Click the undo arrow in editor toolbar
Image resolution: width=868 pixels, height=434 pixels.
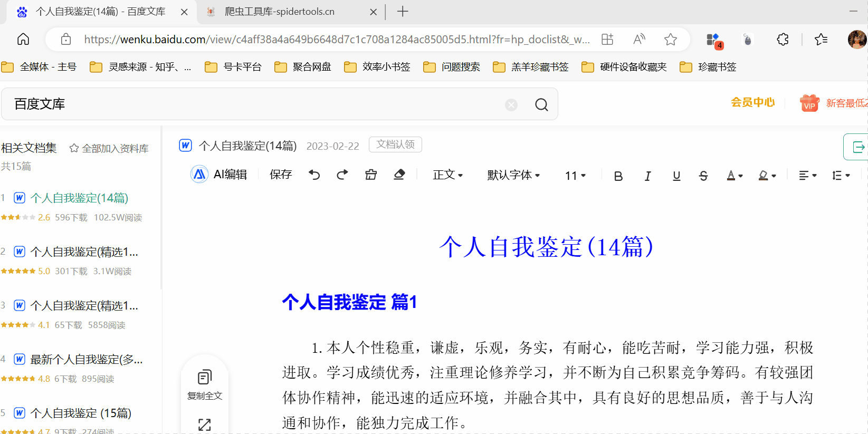pyautogui.click(x=314, y=175)
